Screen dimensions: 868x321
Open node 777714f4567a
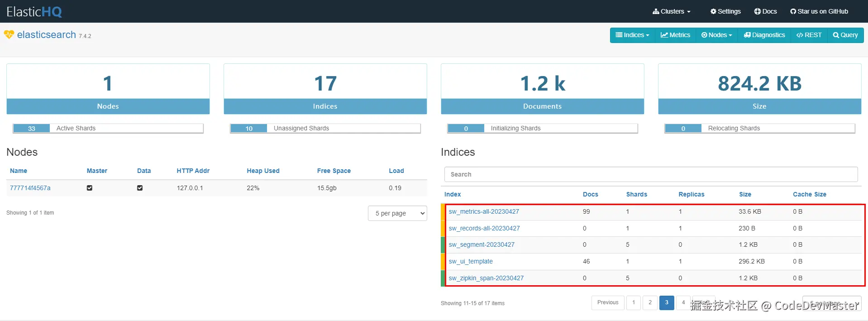point(30,188)
